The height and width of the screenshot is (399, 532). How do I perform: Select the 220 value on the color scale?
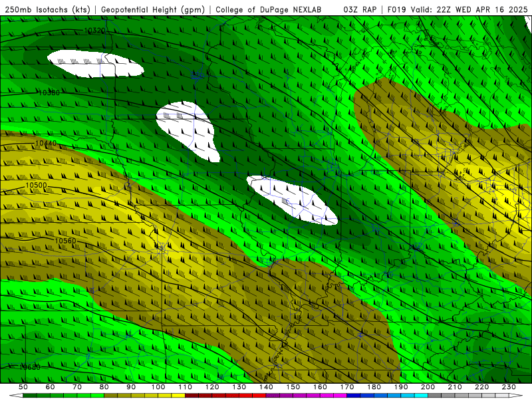[x=481, y=387]
